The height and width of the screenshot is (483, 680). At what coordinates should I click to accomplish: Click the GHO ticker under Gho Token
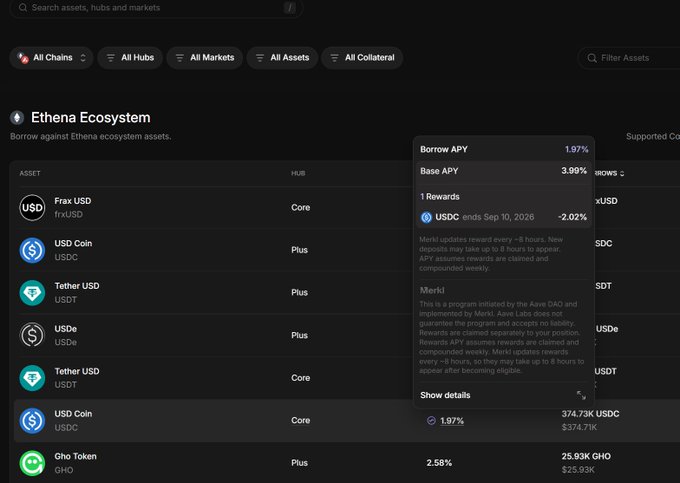(64, 470)
